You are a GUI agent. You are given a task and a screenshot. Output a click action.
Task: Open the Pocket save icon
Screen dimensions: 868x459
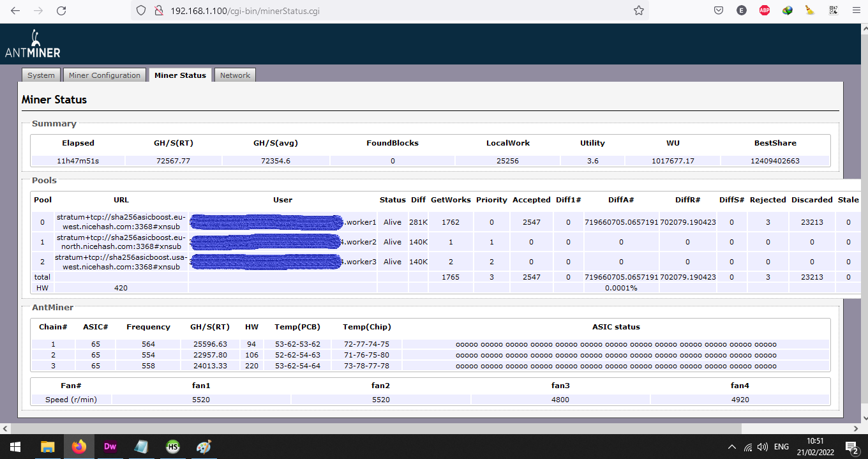[x=718, y=11]
